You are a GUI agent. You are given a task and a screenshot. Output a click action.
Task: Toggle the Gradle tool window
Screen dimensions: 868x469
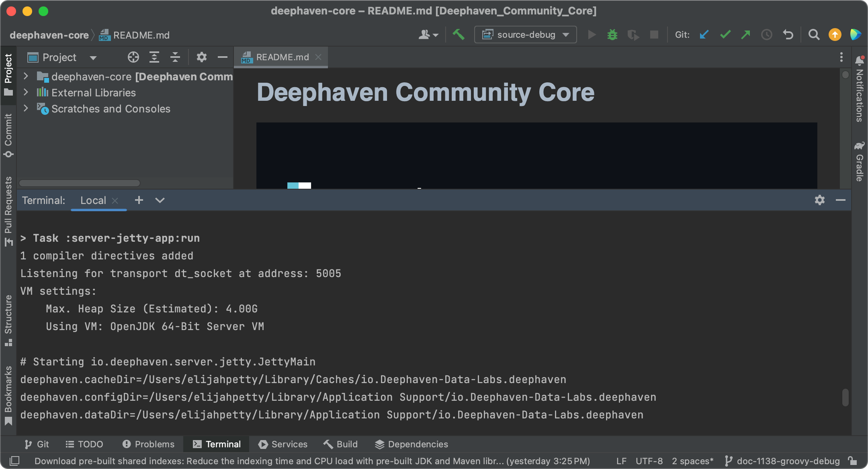coord(859,161)
